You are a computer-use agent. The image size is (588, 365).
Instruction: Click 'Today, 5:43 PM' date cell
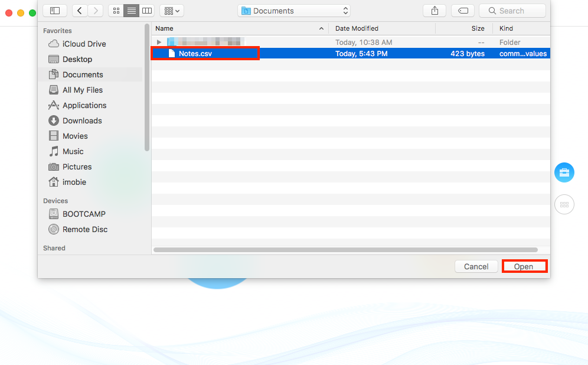[x=361, y=54]
